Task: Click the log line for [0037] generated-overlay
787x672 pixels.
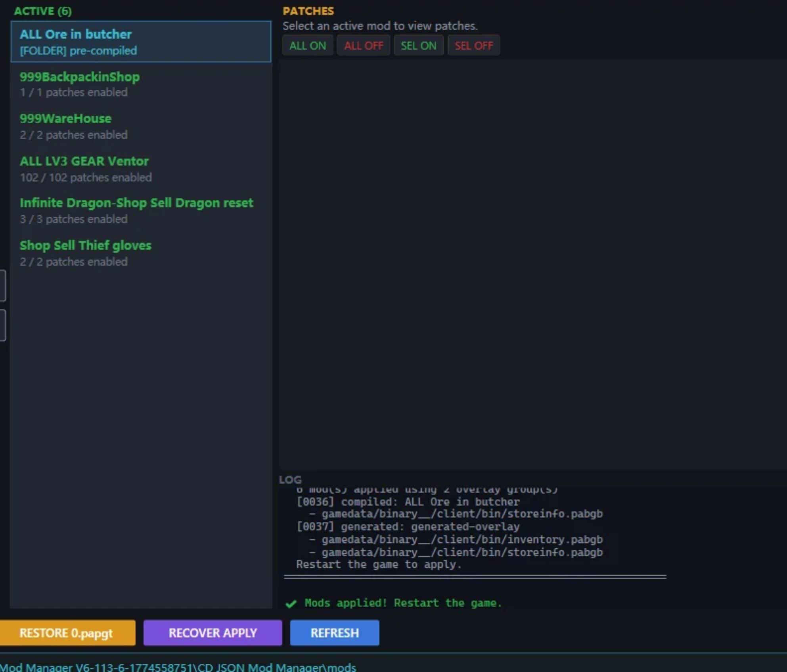Action: 408,526
